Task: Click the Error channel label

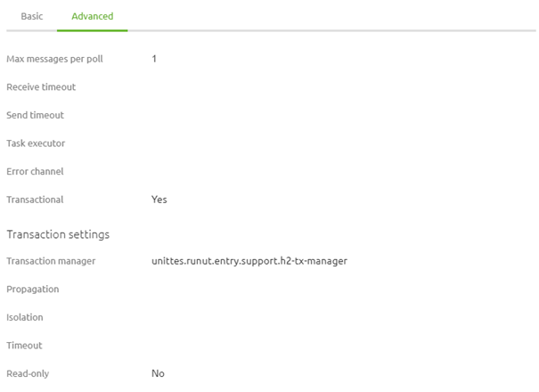Action: pyautogui.click(x=35, y=171)
